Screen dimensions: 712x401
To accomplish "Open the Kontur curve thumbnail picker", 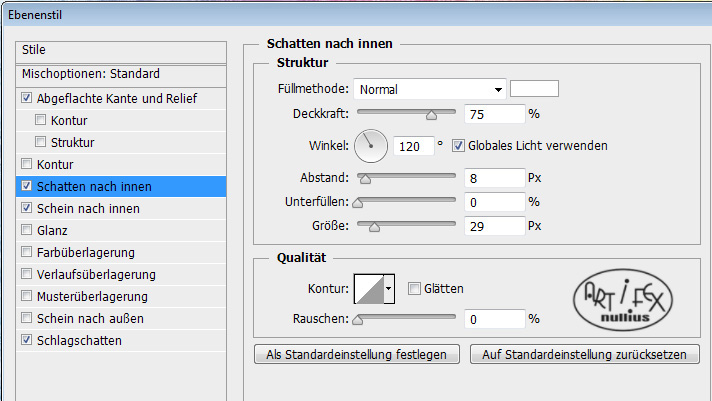I will [x=369, y=289].
